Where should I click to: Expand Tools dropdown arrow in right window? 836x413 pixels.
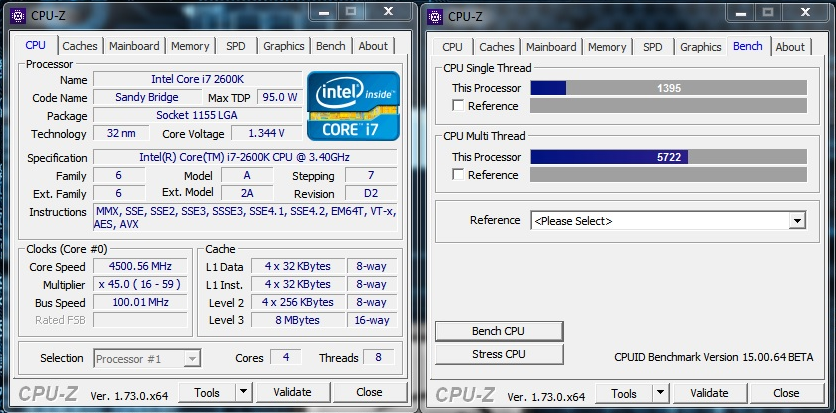[661, 394]
